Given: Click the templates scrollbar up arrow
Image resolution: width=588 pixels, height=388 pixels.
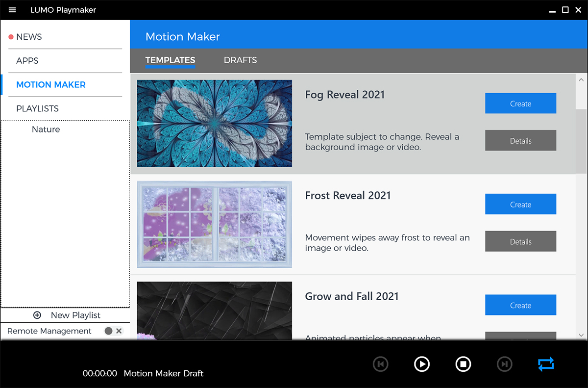Looking at the screenshot, I should pos(581,79).
